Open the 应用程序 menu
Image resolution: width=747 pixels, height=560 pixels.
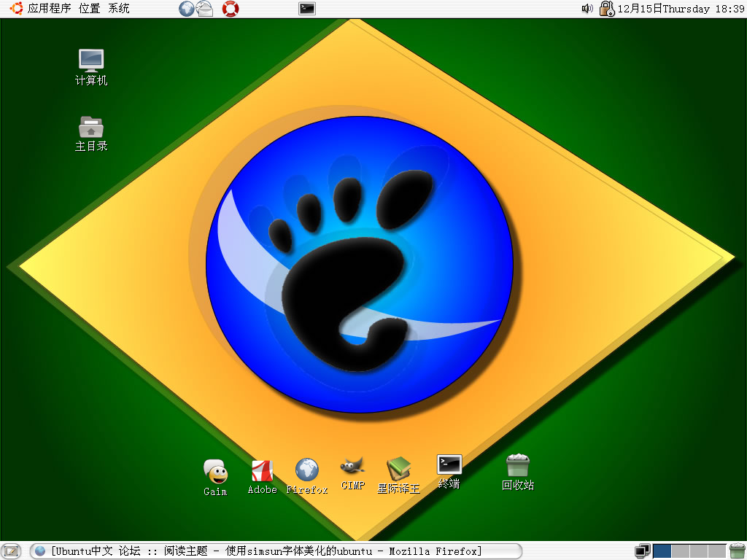click(49, 8)
